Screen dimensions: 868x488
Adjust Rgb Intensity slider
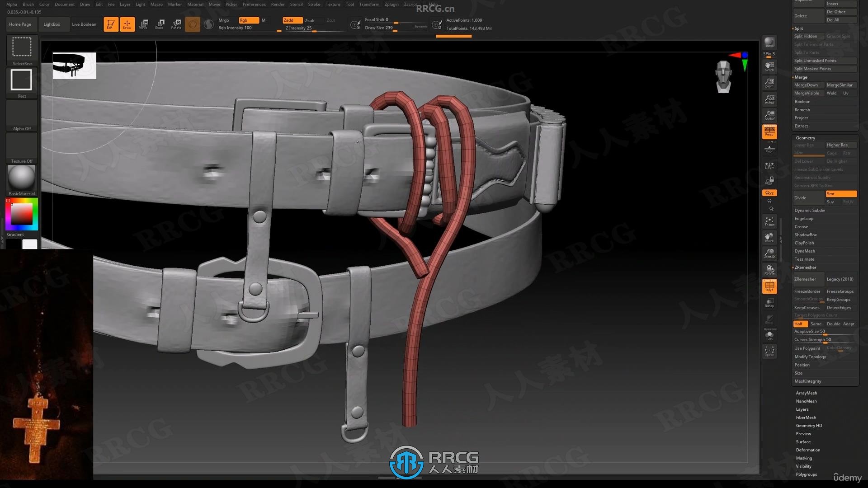[x=250, y=28]
